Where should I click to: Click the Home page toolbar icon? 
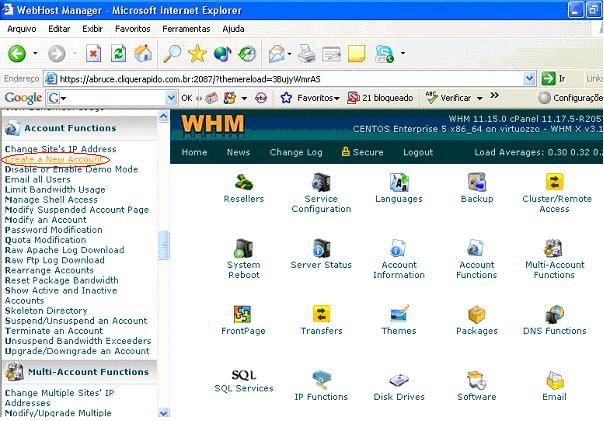143,54
